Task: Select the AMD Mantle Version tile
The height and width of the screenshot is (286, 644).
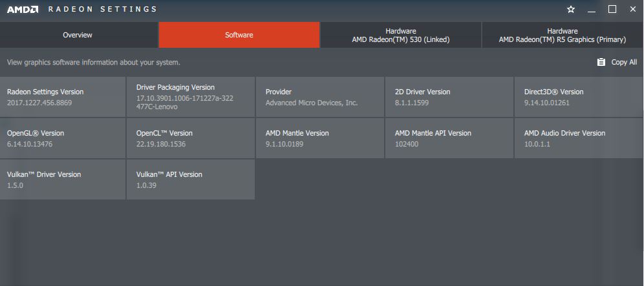Action: 320,138
